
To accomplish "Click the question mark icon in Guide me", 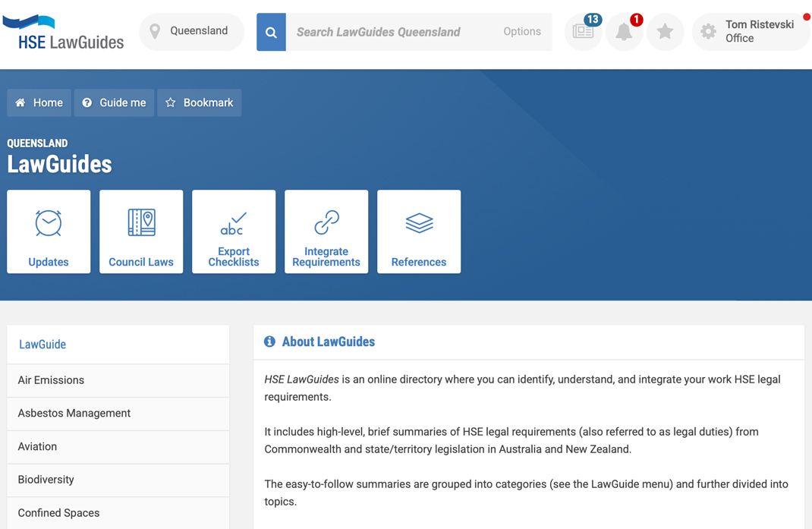I will 87,102.
